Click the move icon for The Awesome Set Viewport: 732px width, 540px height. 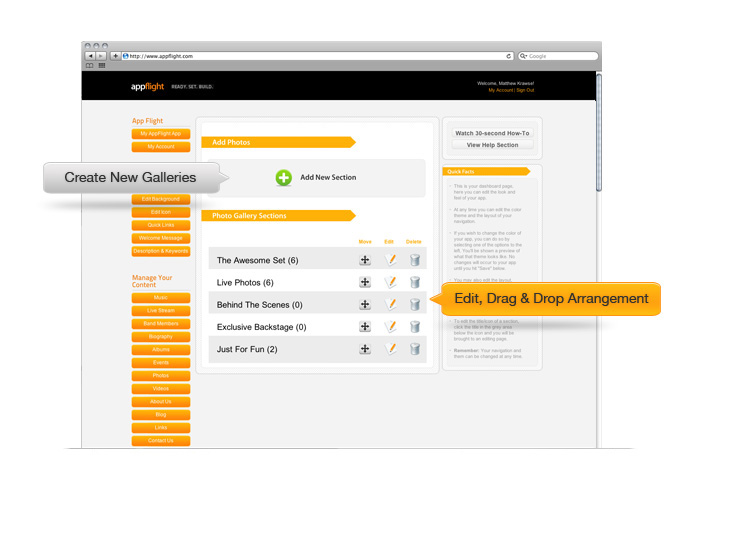(x=365, y=260)
